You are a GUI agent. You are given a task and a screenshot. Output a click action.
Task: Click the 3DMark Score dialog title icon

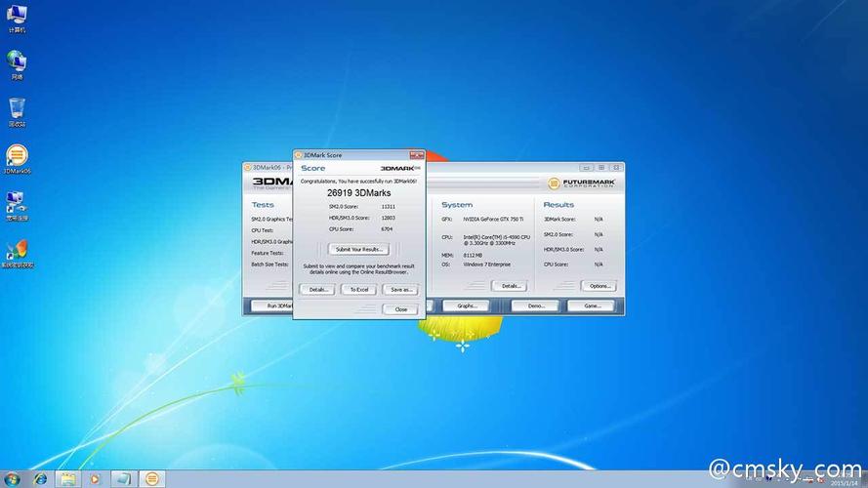coord(299,155)
